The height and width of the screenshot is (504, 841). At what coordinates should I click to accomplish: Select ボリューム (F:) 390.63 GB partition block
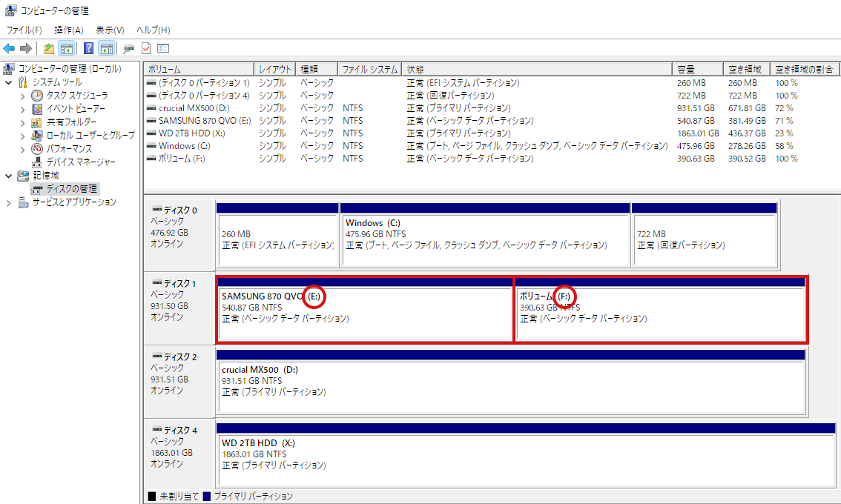(x=660, y=309)
